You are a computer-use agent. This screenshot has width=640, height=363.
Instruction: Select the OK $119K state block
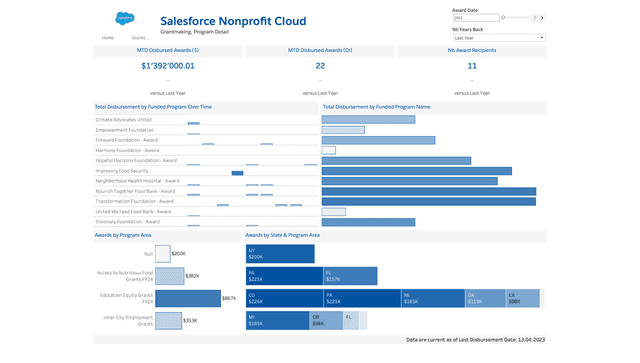[x=485, y=298]
